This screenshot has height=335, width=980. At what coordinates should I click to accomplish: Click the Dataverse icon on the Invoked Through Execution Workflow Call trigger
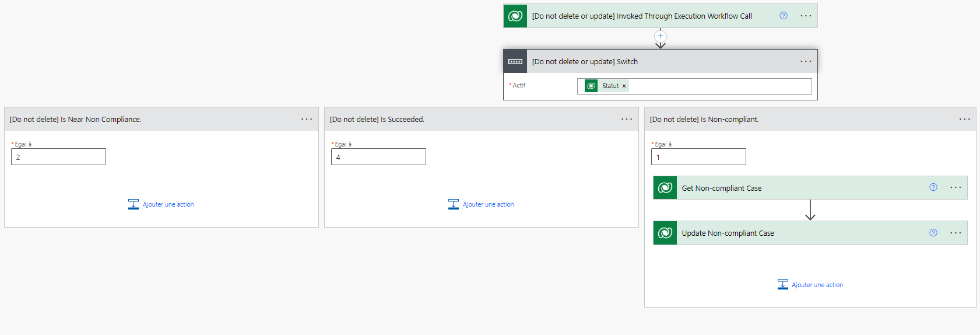click(x=515, y=16)
